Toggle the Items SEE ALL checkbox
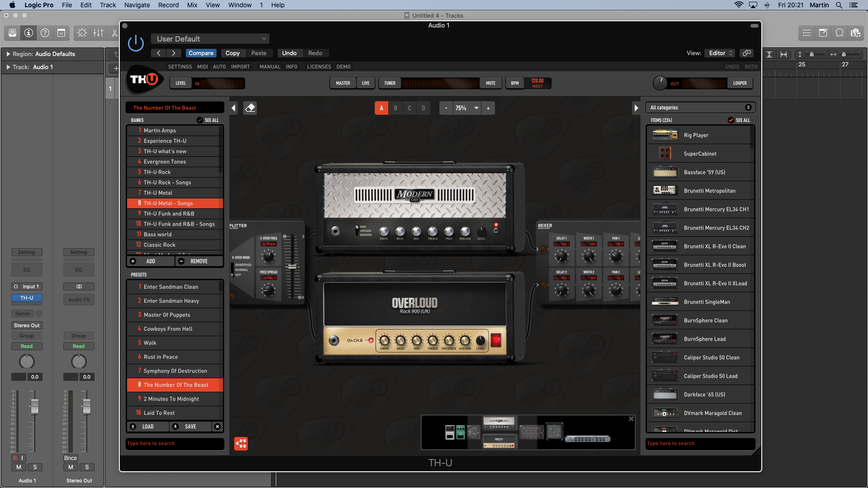Screen dimensions: 868x488 pos(731,120)
